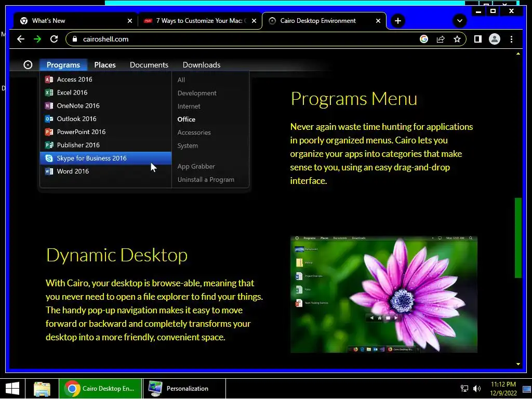The height and width of the screenshot is (399, 532).
Task: Close the Cairo Desktop Environment tab
Action: pyautogui.click(x=378, y=21)
